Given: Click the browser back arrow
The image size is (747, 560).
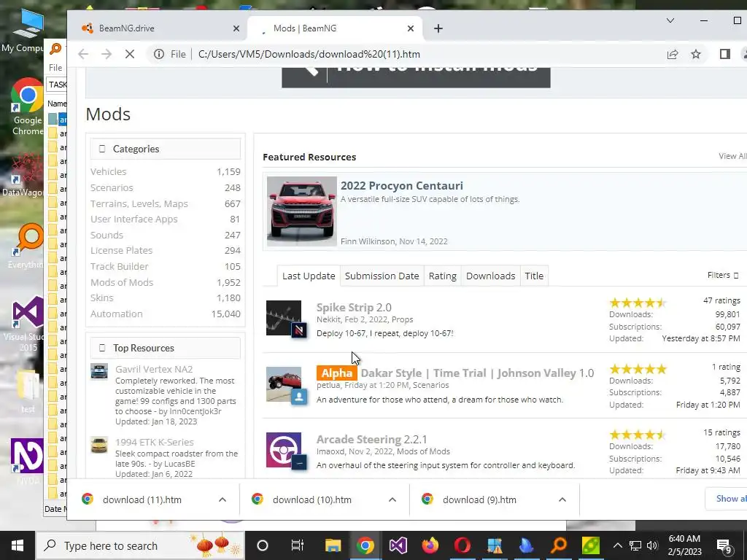Looking at the screenshot, I should point(83,54).
